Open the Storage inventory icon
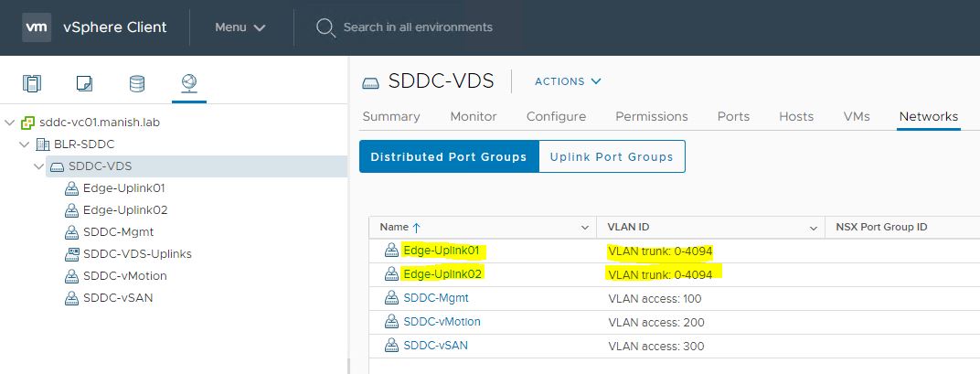Image resolution: width=980 pixels, height=374 pixels. point(136,84)
